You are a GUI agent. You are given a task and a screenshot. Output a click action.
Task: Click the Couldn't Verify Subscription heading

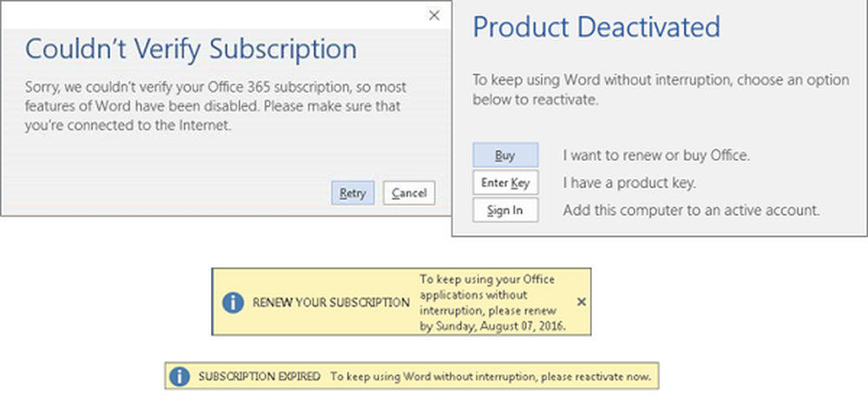pos(191,49)
